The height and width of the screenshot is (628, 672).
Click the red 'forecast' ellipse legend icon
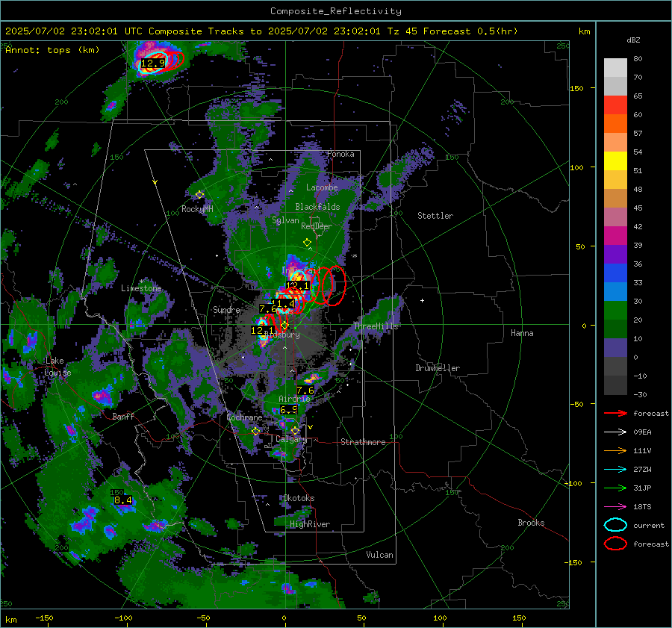click(x=615, y=544)
